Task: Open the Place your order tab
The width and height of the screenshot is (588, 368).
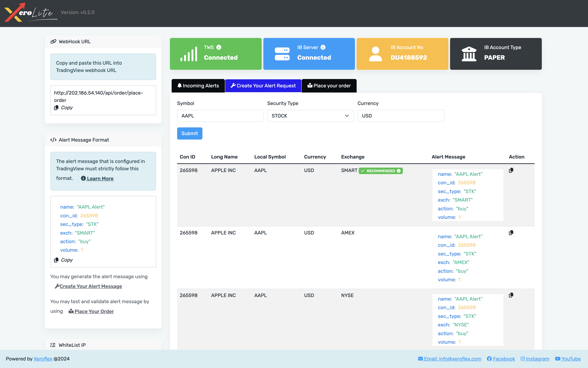Action: coord(329,86)
